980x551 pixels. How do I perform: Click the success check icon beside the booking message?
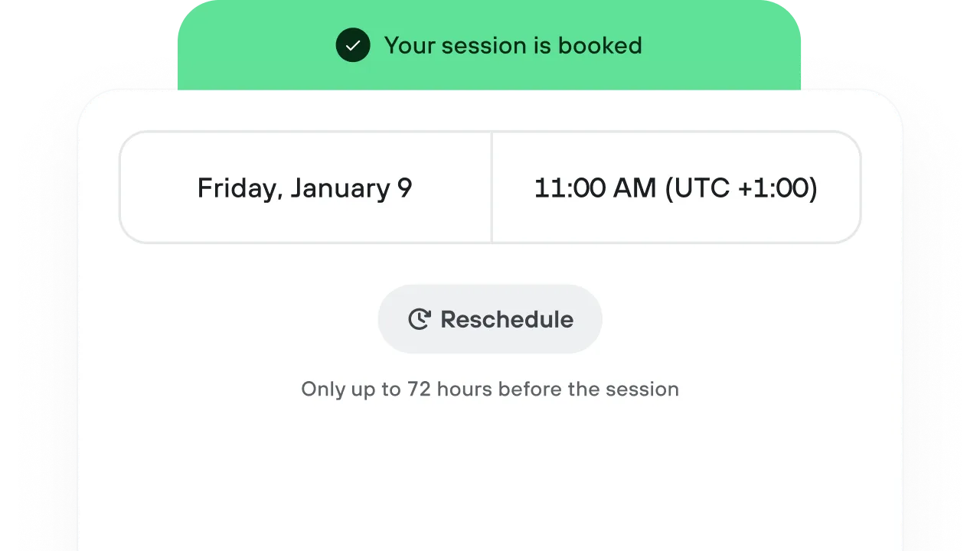tap(353, 45)
